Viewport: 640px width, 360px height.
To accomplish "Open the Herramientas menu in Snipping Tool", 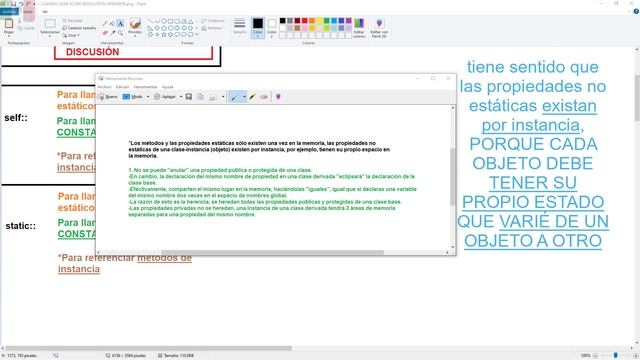I will (x=145, y=87).
